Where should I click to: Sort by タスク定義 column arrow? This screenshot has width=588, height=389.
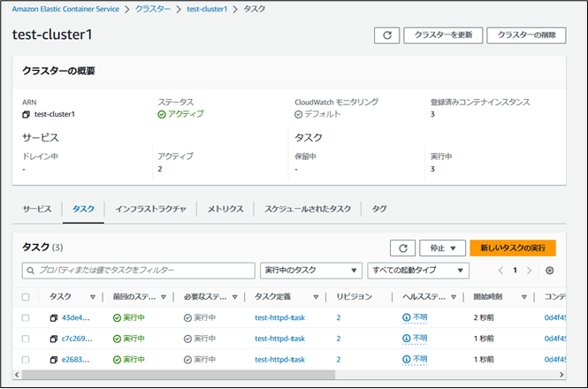pos(316,297)
